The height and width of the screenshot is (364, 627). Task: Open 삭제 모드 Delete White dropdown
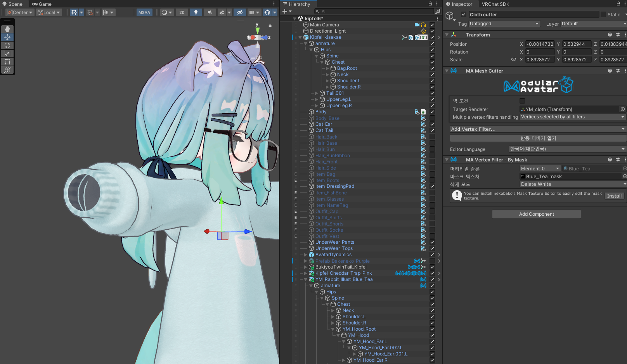coord(573,184)
